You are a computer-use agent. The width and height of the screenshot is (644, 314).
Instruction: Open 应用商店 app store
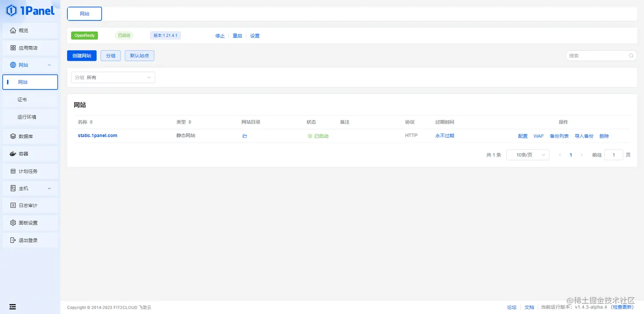point(30,48)
